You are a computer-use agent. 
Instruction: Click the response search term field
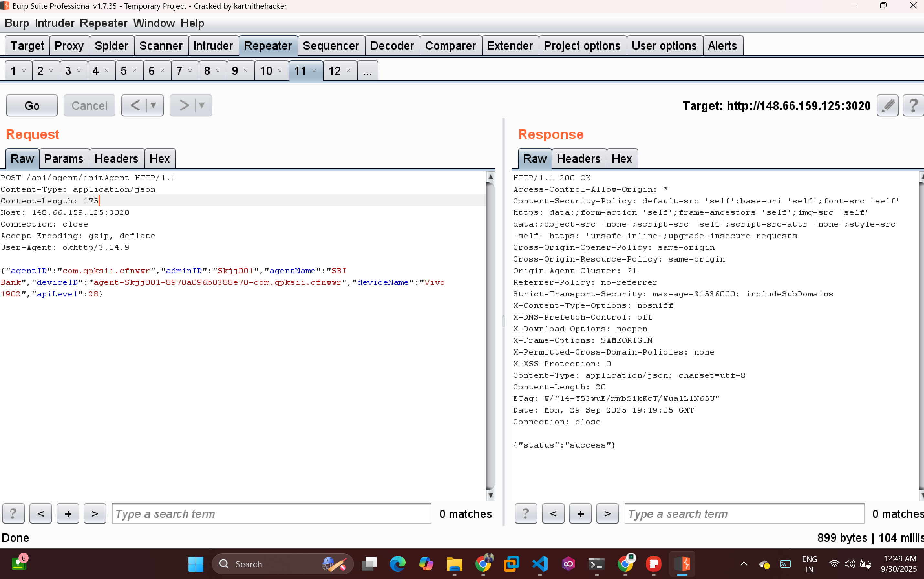tap(743, 513)
